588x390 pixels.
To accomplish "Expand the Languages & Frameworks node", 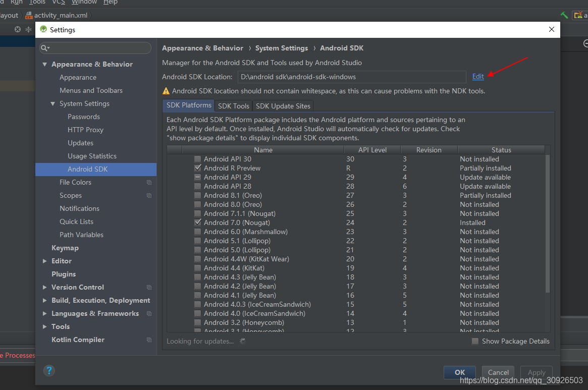I will pyautogui.click(x=44, y=313).
